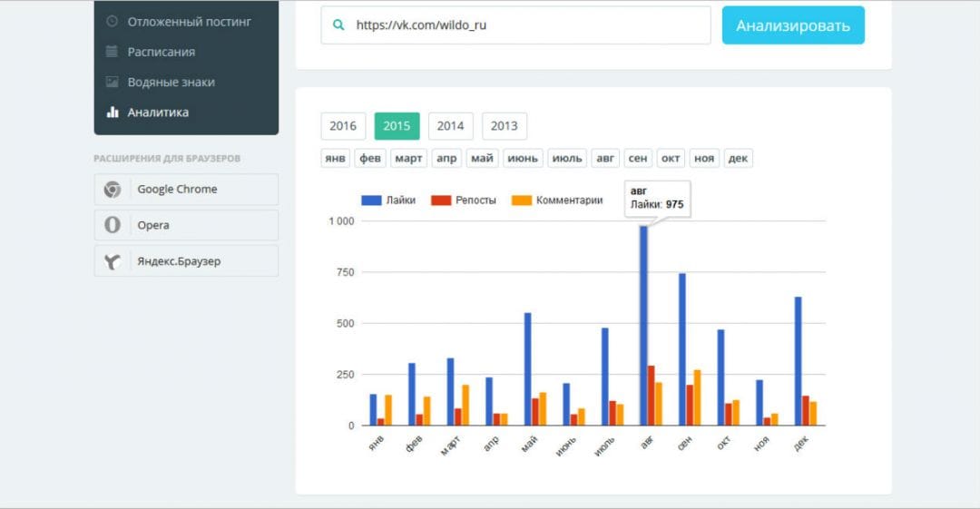Click the Анализировать button

coord(793,25)
